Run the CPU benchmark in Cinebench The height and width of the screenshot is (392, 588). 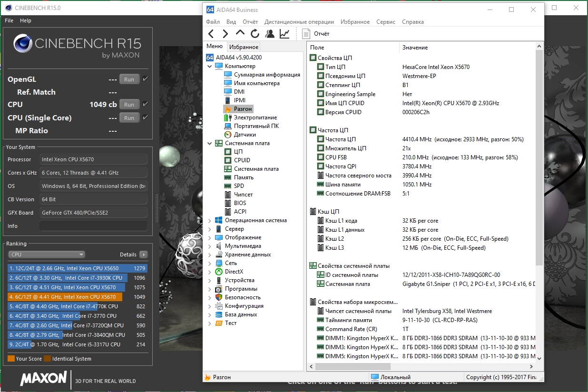129,104
